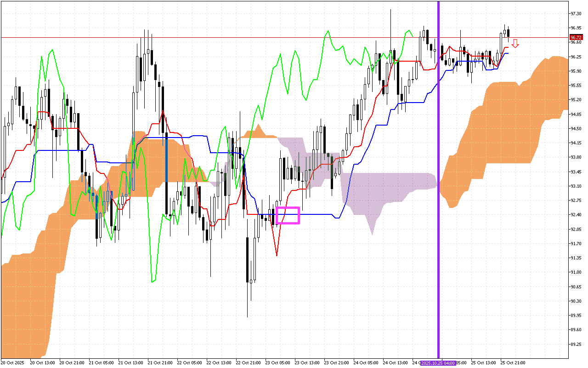Click the red 96.72 current price tag
588x368 pixels.
coord(575,37)
